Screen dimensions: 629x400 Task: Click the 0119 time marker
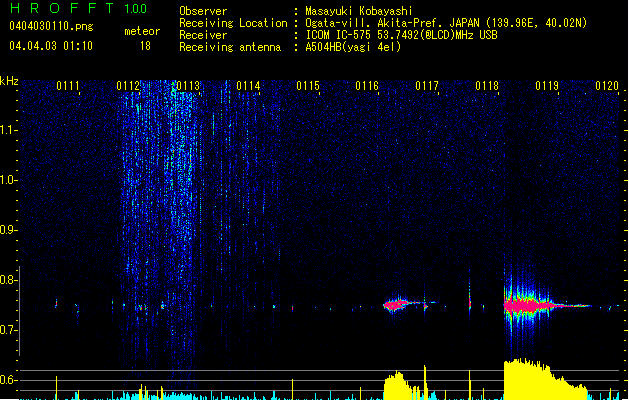click(547, 86)
